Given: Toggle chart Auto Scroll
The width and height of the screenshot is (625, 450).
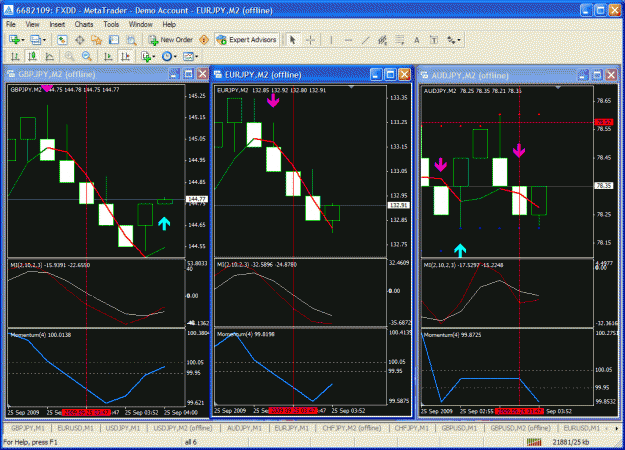Looking at the screenshot, I should tap(108, 56).
